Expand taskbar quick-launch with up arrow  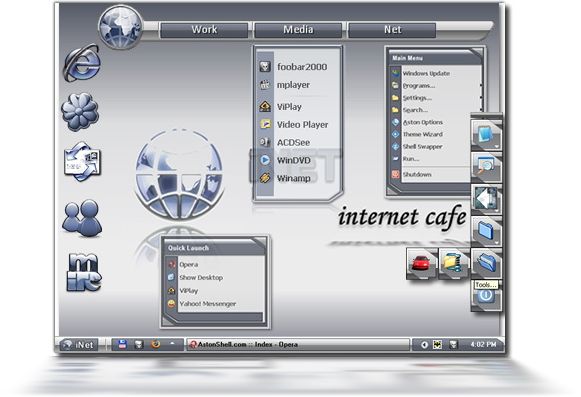click(x=172, y=344)
